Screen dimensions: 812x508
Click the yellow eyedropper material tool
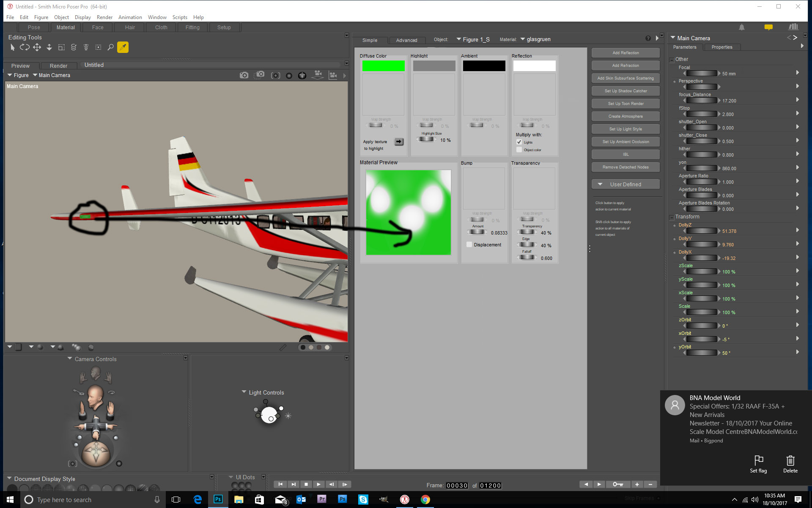tap(123, 47)
